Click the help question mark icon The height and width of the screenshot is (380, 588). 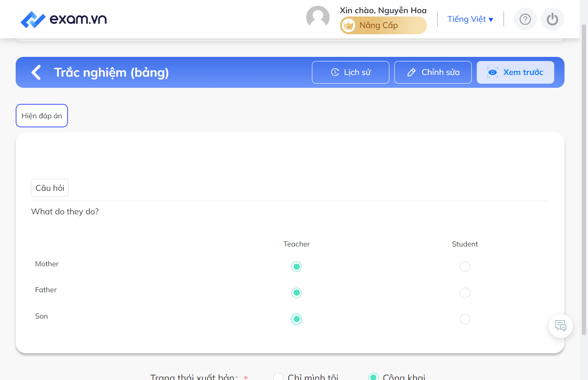525,19
